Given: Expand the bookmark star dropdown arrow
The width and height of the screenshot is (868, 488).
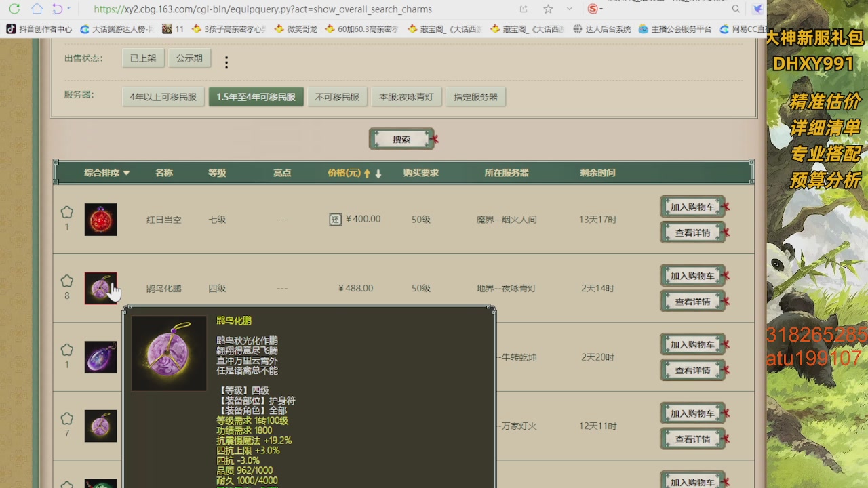Looking at the screenshot, I should pyautogui.click(x=569, y=9).
